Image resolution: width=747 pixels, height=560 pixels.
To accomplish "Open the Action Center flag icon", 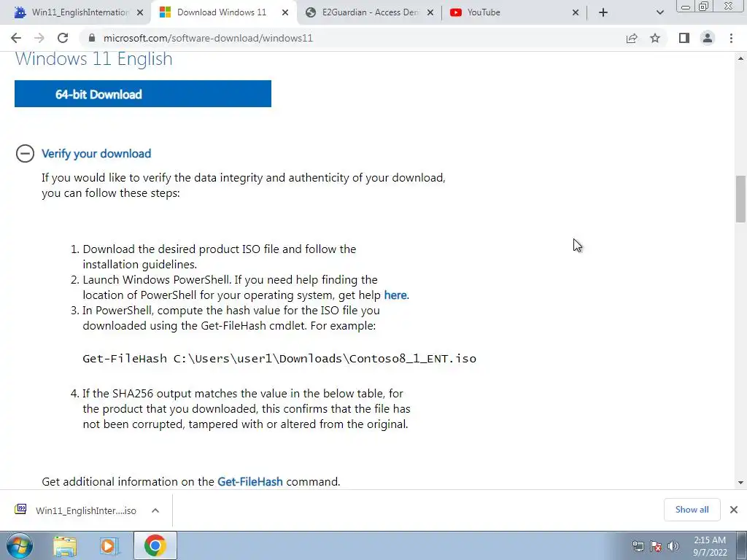I will [x=656, y=546].
